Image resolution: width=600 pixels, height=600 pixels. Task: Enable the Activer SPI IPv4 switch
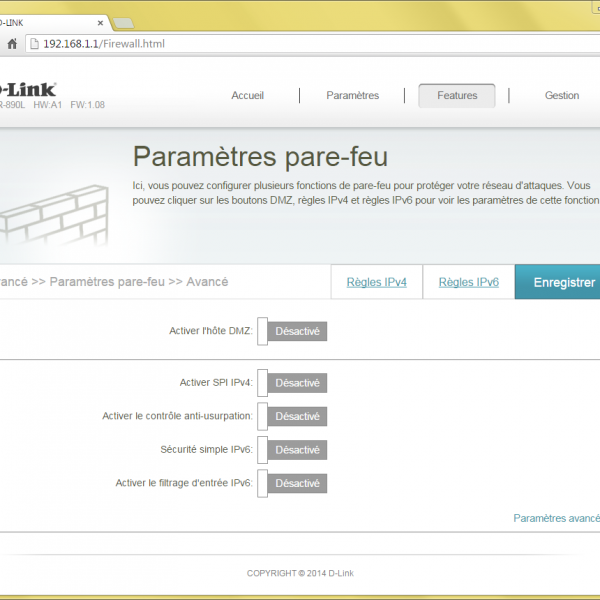point(292,383)
